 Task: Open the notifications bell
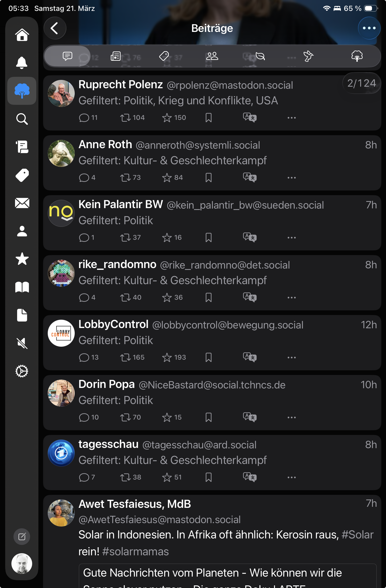22,63
